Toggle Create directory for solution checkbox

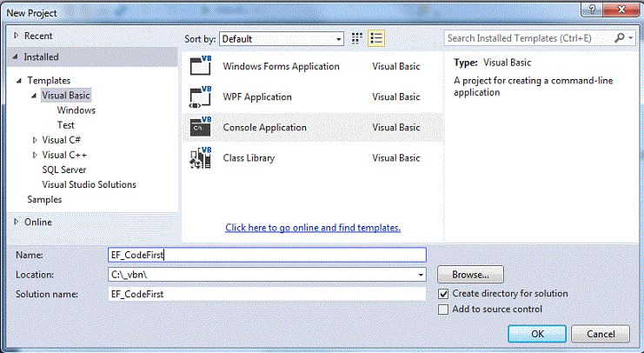point(443,294)
